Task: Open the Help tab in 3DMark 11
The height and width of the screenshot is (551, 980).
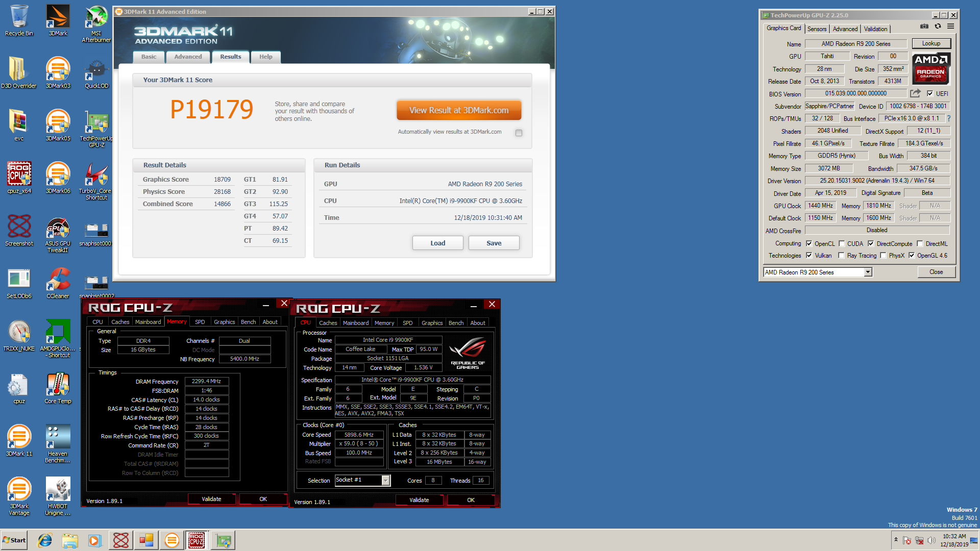Action: [x=265, y=57]
